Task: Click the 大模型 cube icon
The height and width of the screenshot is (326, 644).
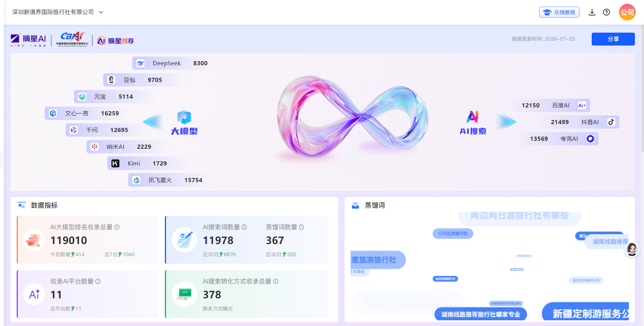Action: coord(184,117)
